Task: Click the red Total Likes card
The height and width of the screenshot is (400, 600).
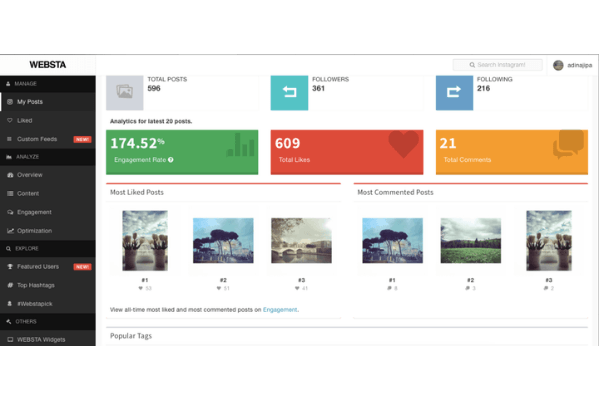Action: tap(347, 152)
